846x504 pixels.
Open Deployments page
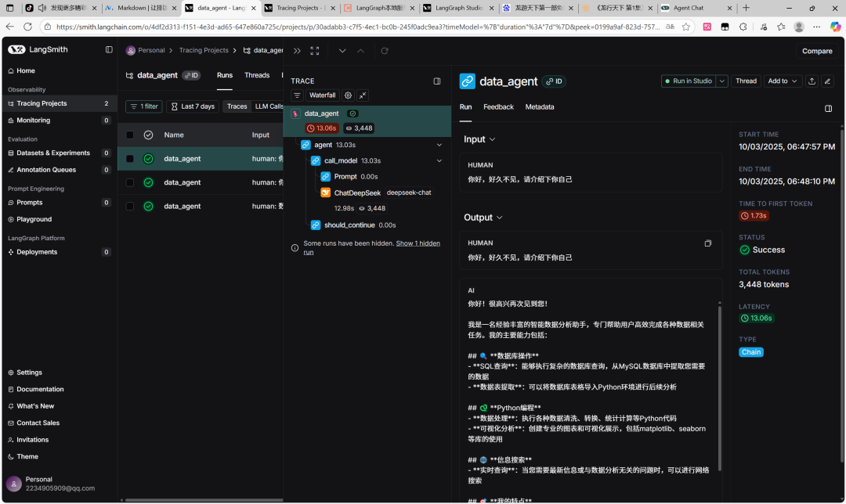37,252
